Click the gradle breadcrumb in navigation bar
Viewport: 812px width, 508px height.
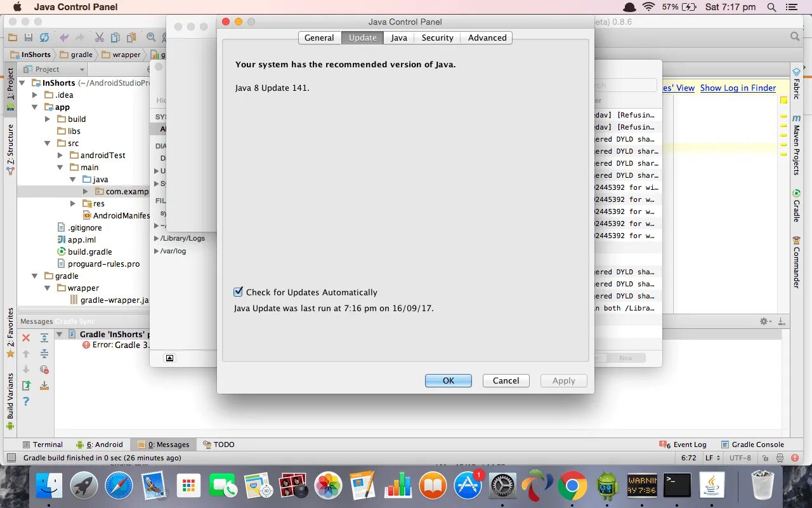coord(76,55)
